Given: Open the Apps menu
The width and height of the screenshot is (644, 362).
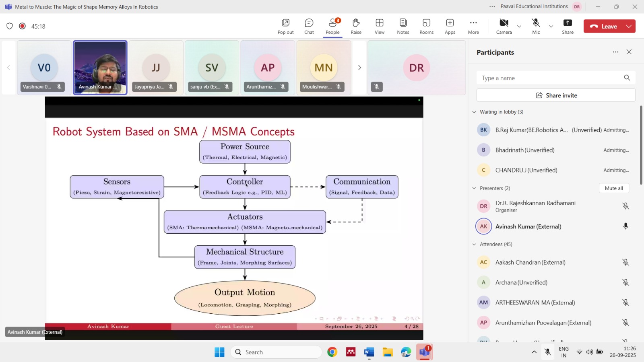Looking at the screenshot, I should point(450,26).
